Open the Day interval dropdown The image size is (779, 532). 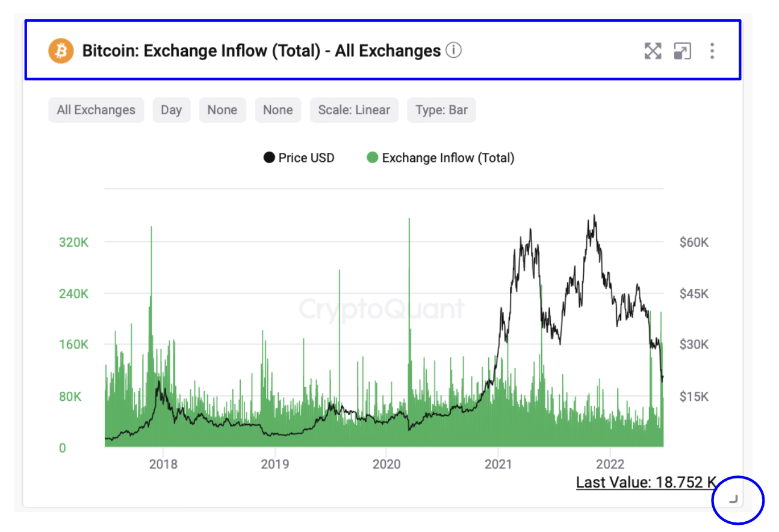click(171, 110)
